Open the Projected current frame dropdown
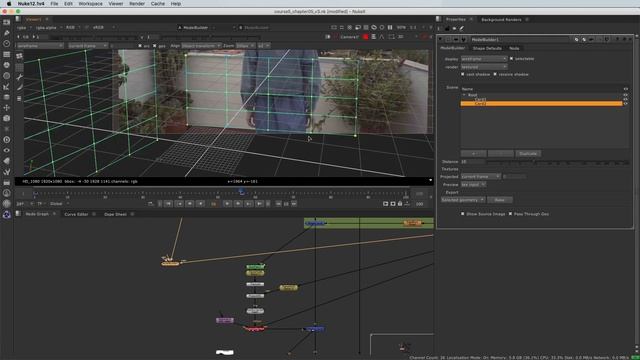The height and width of the screenshot is (360, 640). point(480,176)
